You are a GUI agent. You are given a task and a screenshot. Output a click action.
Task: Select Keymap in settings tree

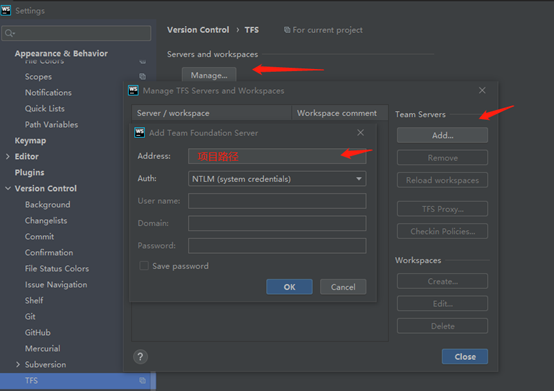(30, 141)
